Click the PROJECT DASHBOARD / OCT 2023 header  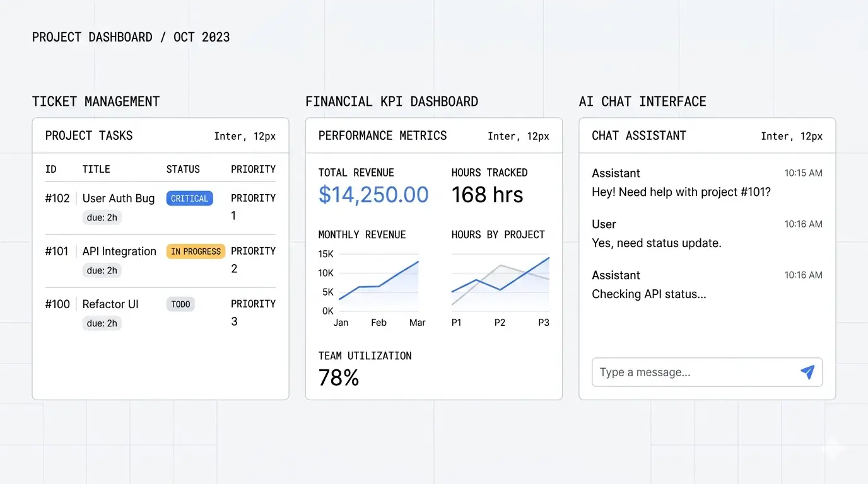tap(131, 37)
